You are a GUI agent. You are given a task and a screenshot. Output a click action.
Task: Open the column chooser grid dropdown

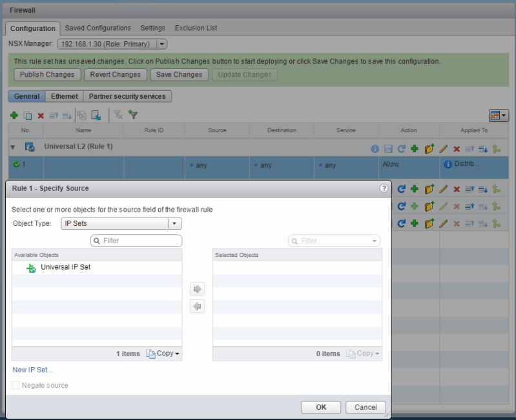(x=499, y=115)
